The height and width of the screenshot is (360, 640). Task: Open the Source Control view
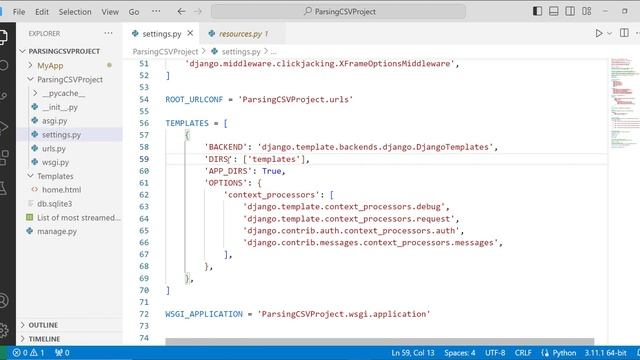coord(3,96)
